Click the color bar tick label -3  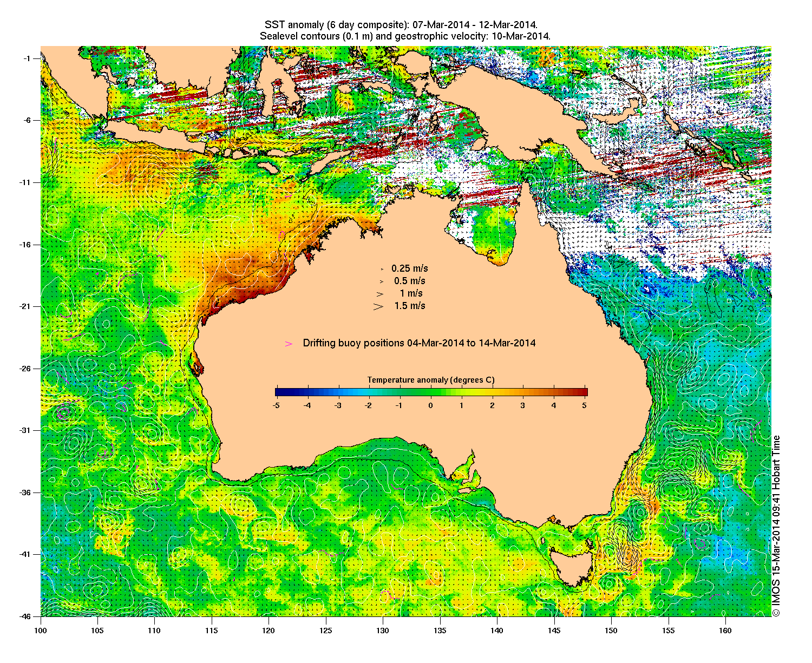coord(338,405)
